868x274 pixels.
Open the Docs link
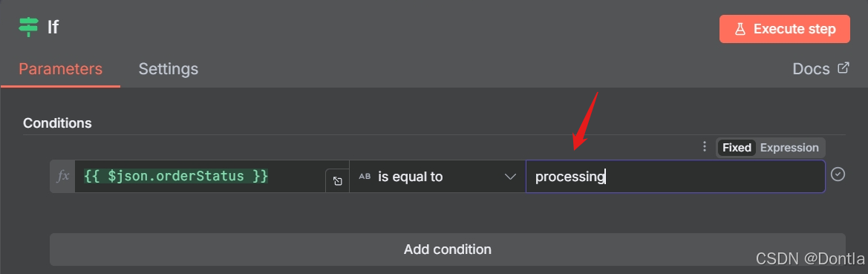811,69
